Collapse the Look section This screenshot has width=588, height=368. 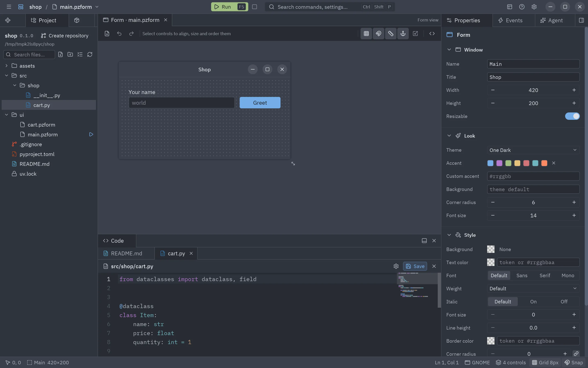pyautogui.click(x=449, y=136)
